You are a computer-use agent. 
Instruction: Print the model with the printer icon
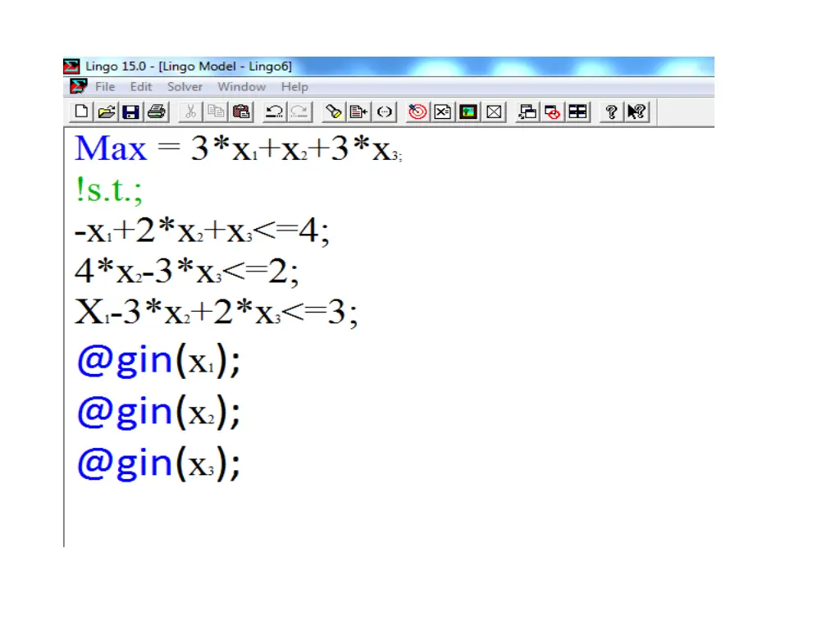point(157,112)
